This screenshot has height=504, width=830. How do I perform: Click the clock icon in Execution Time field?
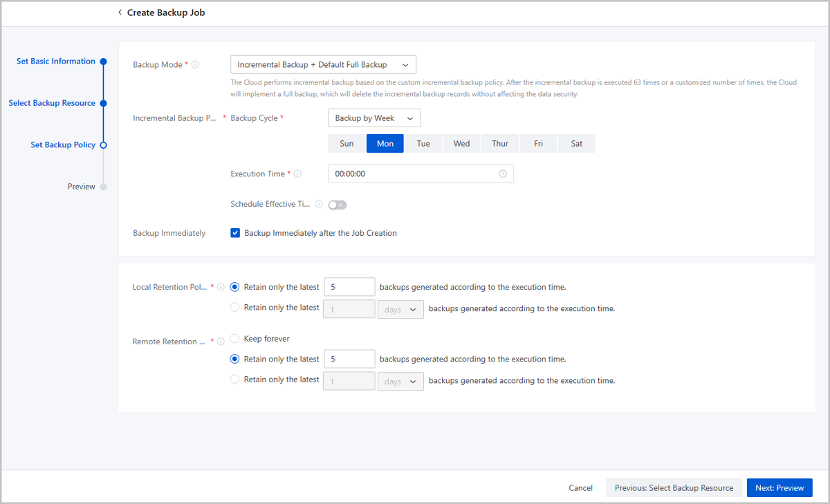click(503, 174)
